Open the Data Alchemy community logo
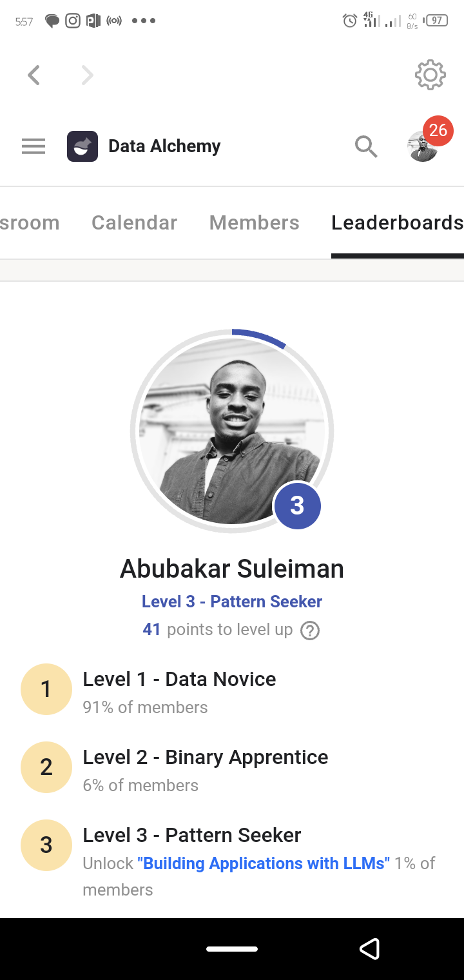Viewport: 464px width, 980px height. (82, 146)
